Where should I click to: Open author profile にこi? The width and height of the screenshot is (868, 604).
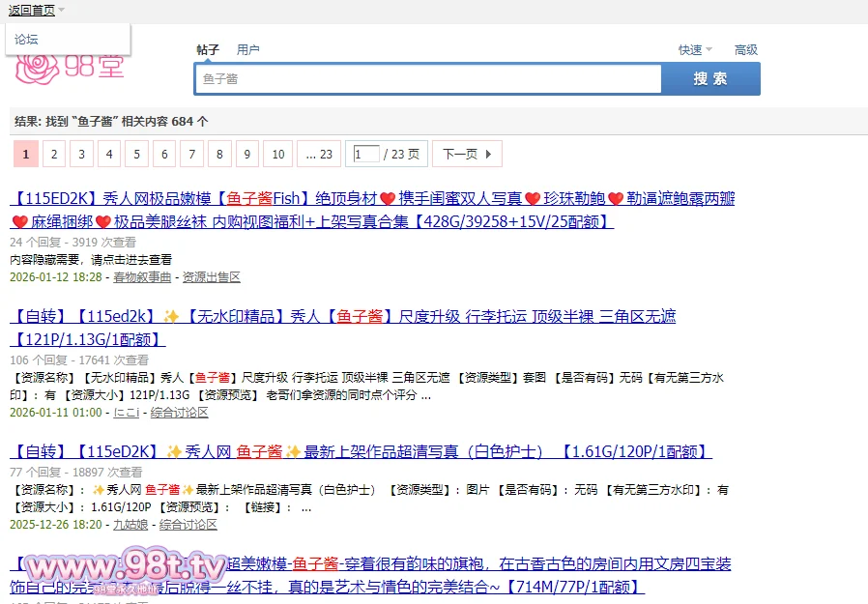[127, 413]
